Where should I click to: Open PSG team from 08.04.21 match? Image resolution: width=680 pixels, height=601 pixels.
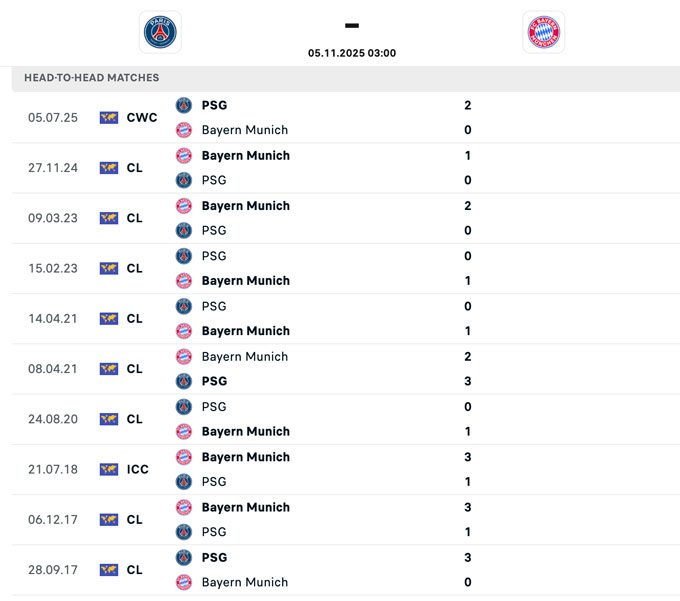(x=214, y=381)
